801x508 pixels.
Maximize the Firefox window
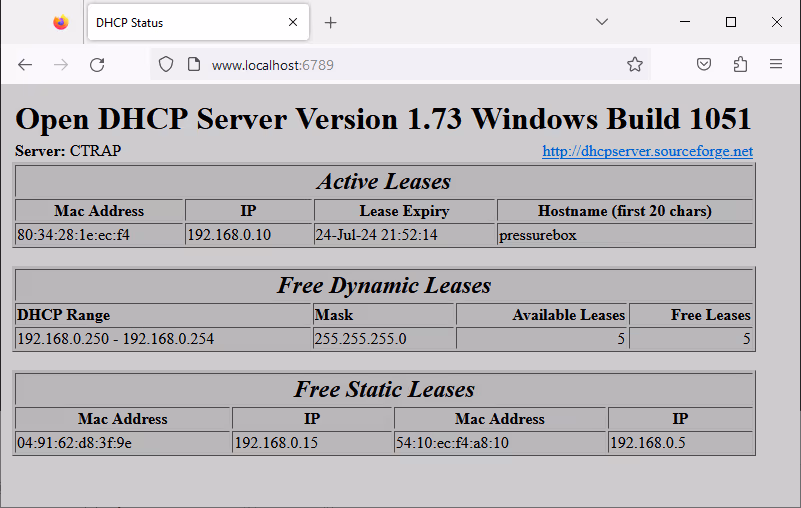click(731, 22)
